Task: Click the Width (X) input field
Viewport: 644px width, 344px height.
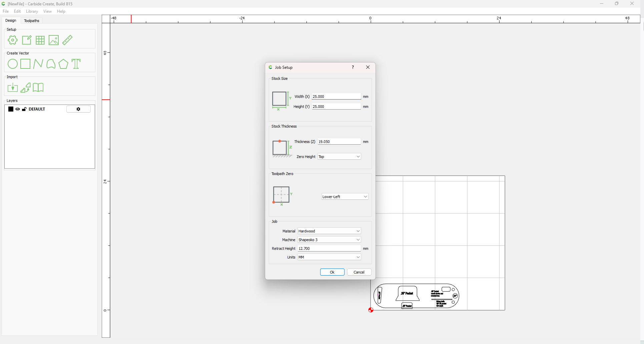Action: (x=336, y=97)
